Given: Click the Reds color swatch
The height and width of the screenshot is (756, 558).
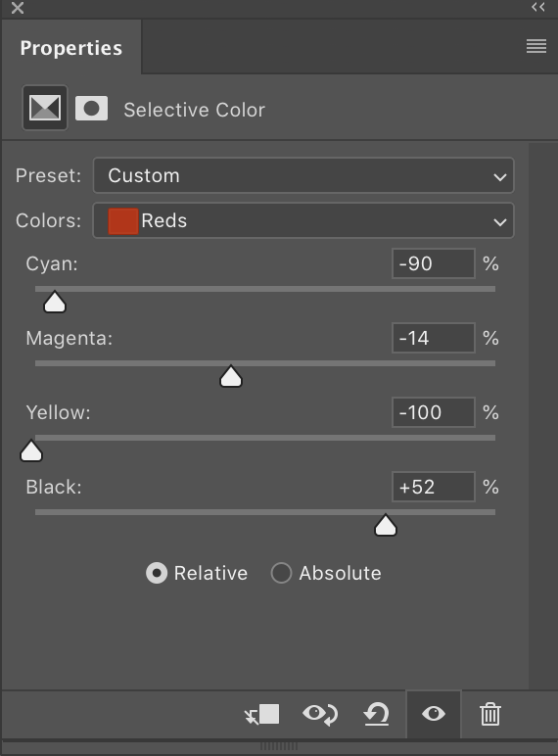Looking at the screenshot, I should coord(123,221).
